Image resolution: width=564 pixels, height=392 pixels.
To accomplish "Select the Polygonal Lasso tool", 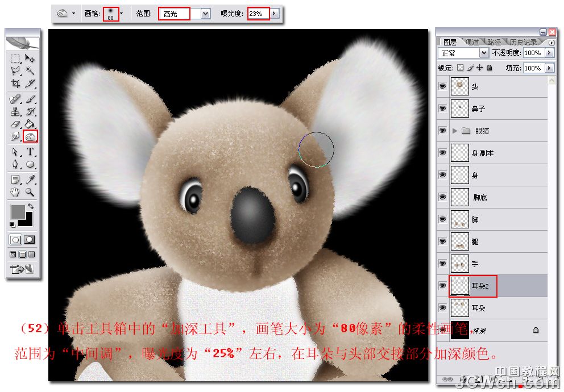I will click(x=15, y=71).
